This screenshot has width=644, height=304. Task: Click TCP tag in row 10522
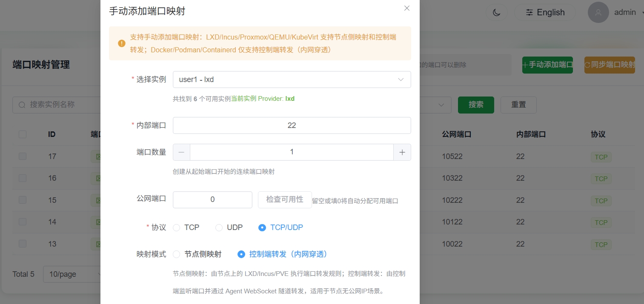(x=601, y=157)
